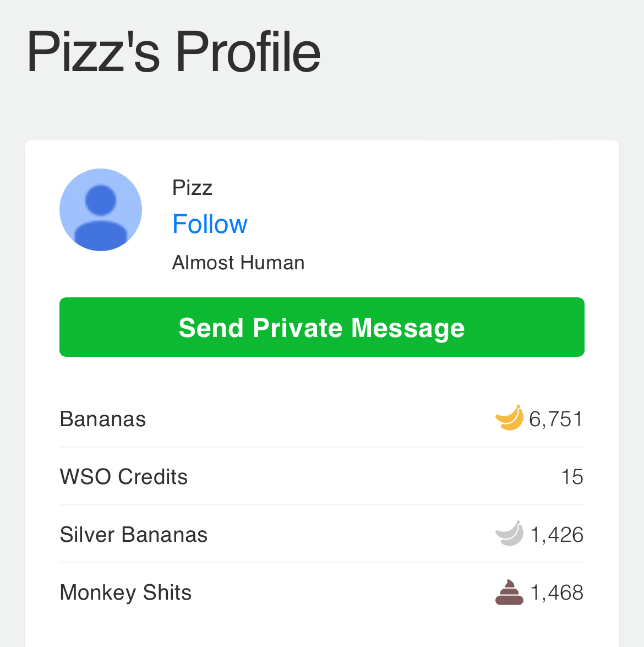Click the 1,468 monkey shits count
Viewport: 644px width, 647px height.
click(x=556, y=592)
